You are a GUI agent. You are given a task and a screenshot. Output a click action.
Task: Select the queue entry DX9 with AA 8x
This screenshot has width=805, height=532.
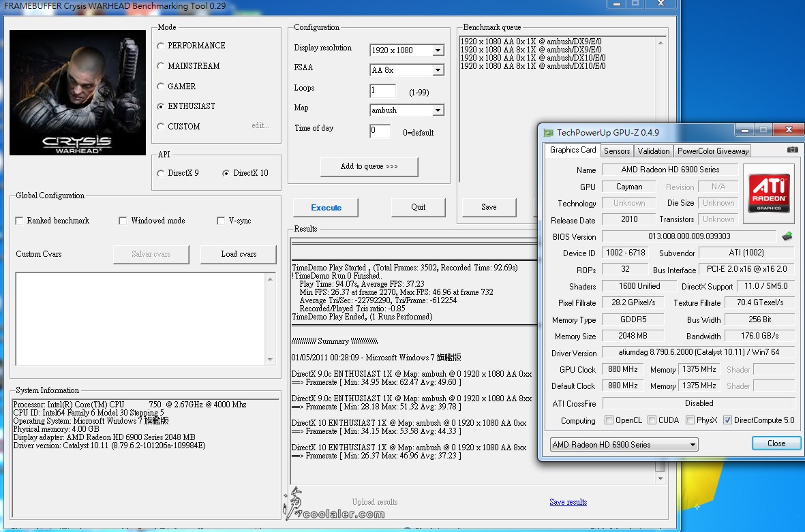531,50
